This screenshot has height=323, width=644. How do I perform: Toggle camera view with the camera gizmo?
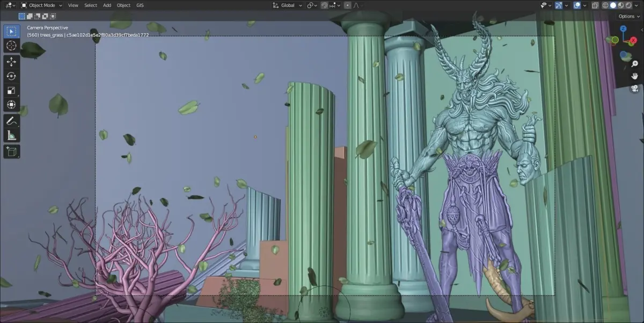(635, 89)
